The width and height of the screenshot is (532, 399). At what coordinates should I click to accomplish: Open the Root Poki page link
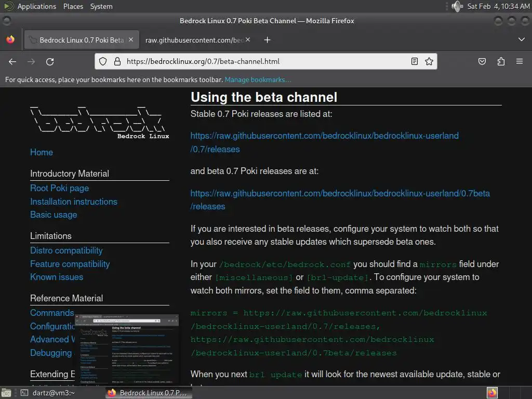point(59,188)
